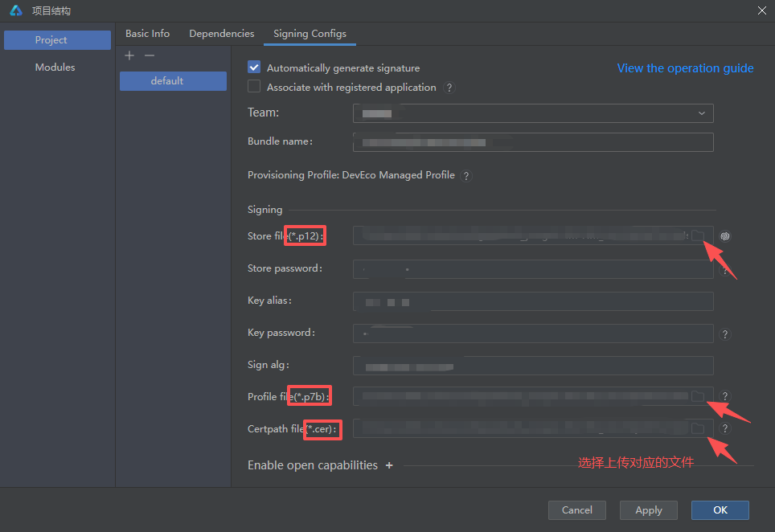Add open capability with plus icon
Screen dimensions: 775x532
tap(389, 465)
